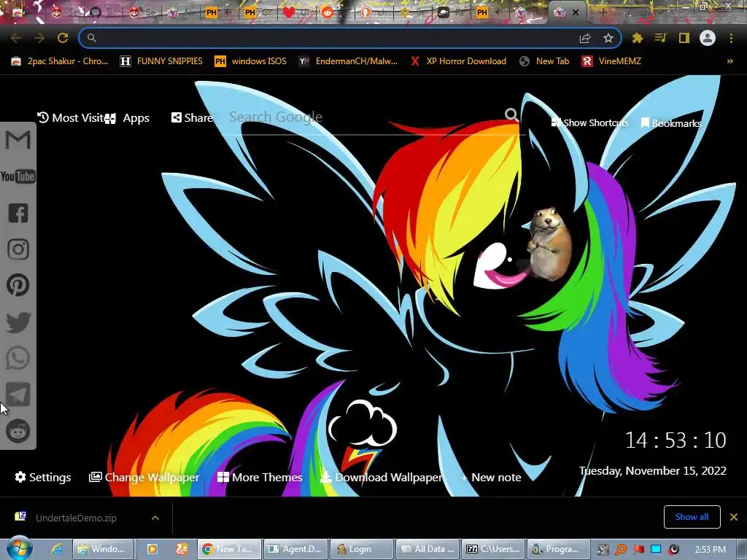Open EndermanCH/Malw... bookmark

[348, 61]
